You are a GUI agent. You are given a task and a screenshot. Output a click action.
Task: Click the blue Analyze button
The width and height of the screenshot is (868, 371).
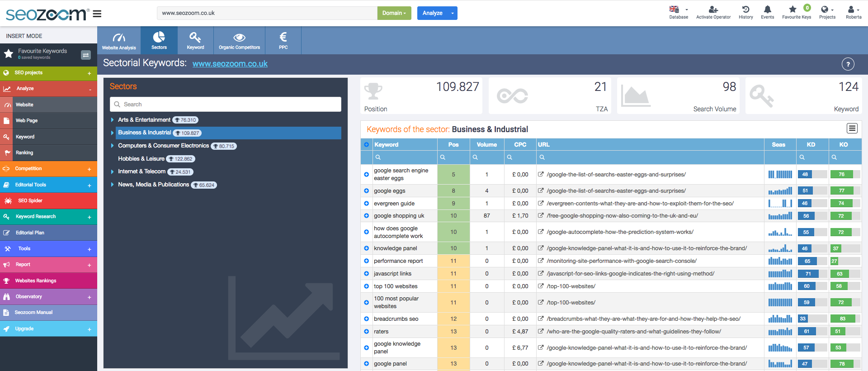(433, 13)
